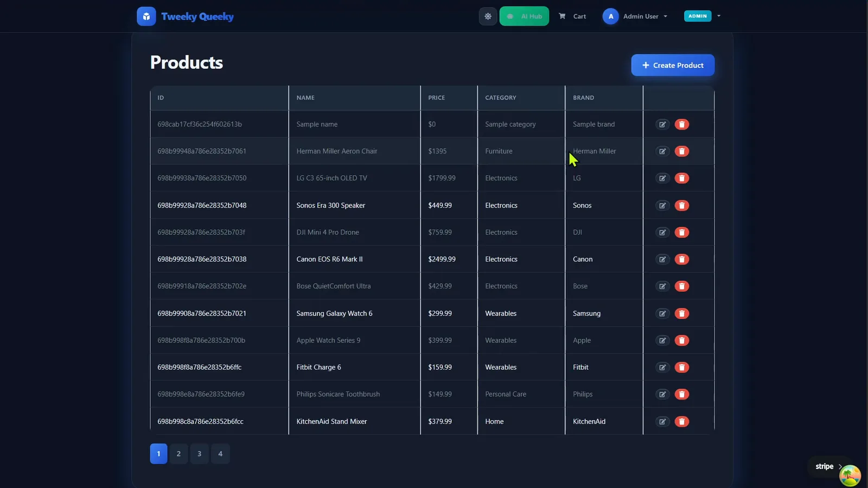The width and height of the screenshot is (868, 488).
Task: Edit the Canon EOS R6 Mark II
Action: [x=662, y=259]
